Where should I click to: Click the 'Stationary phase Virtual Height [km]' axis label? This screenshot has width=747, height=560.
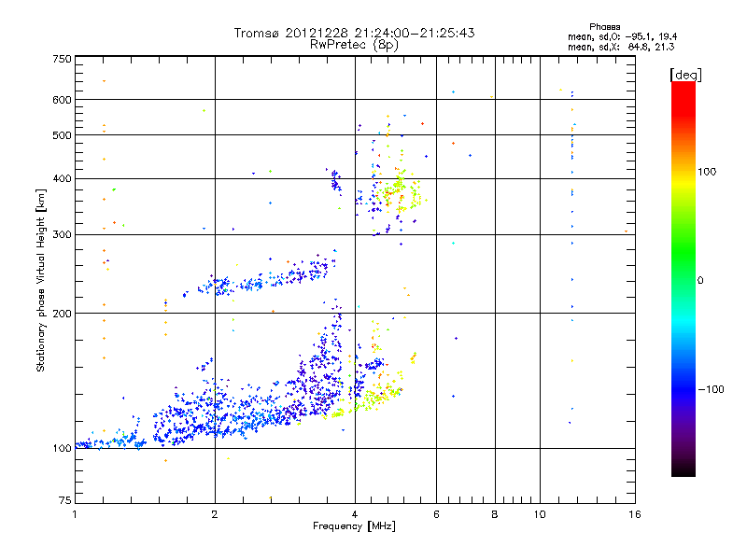[41, 281]
